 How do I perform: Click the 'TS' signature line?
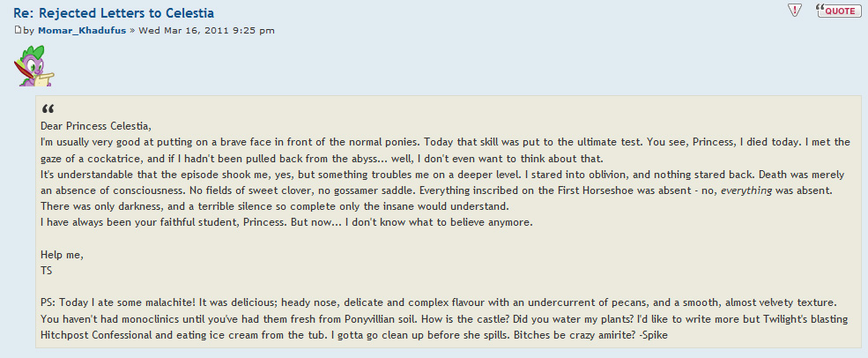pyautogui.click(x=47, y=271)
